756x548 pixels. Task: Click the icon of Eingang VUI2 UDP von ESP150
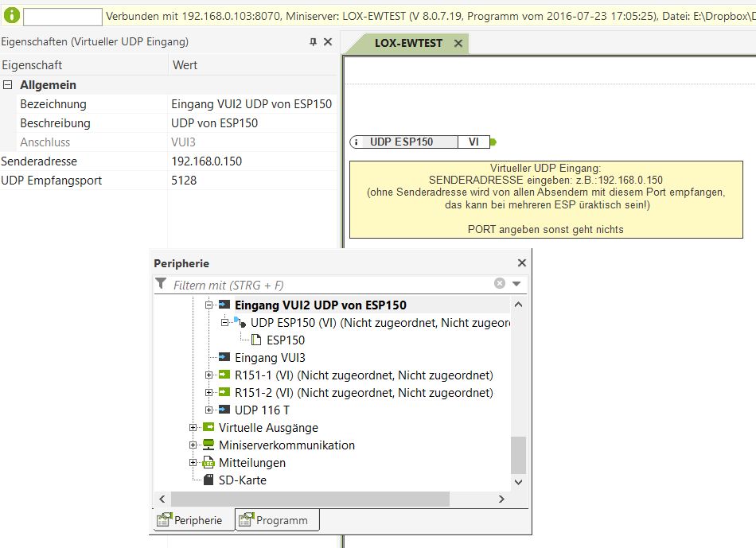tap(224, 304)
